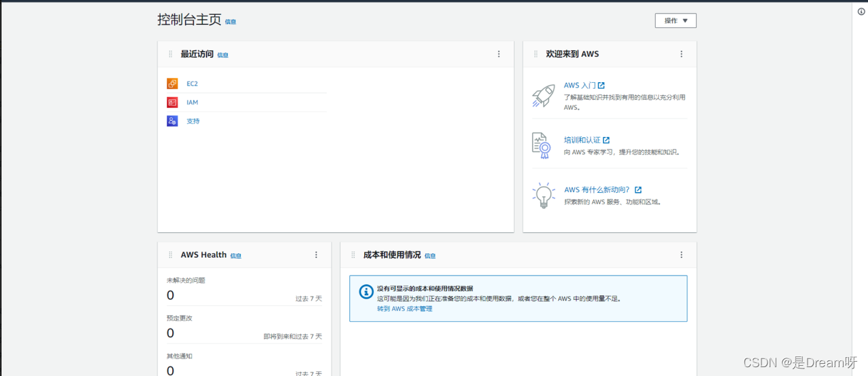This screenshot has width=868, height=376.
Task: Click the 支持 service icon
Action: [x=172, y=121]
